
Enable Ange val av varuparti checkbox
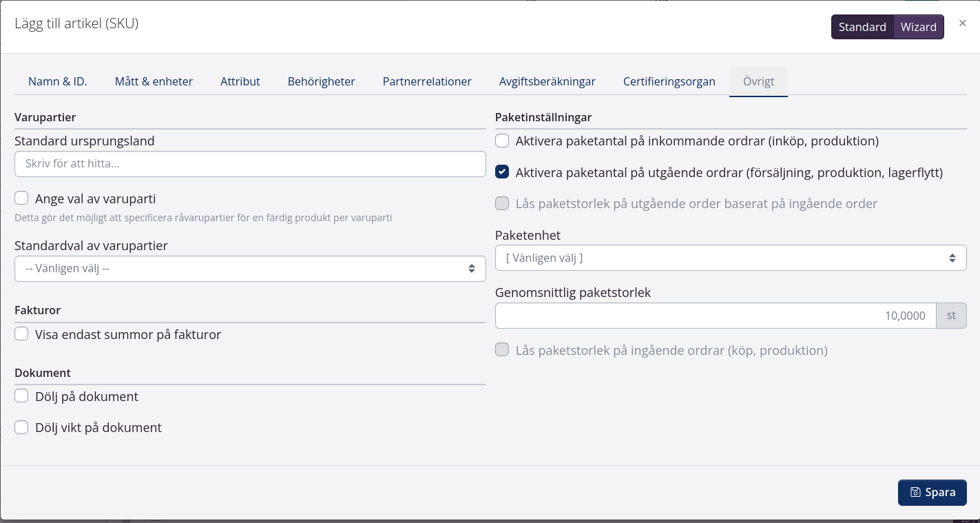point(21,199)
